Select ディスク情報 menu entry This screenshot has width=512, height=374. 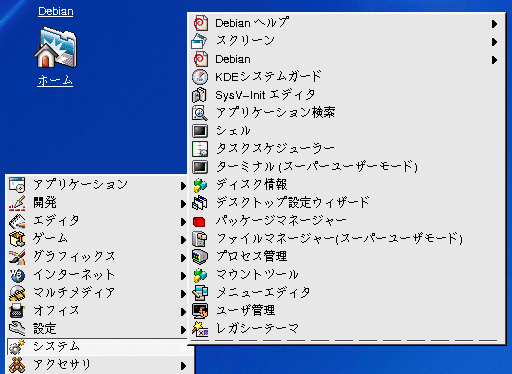coord(347,185)
